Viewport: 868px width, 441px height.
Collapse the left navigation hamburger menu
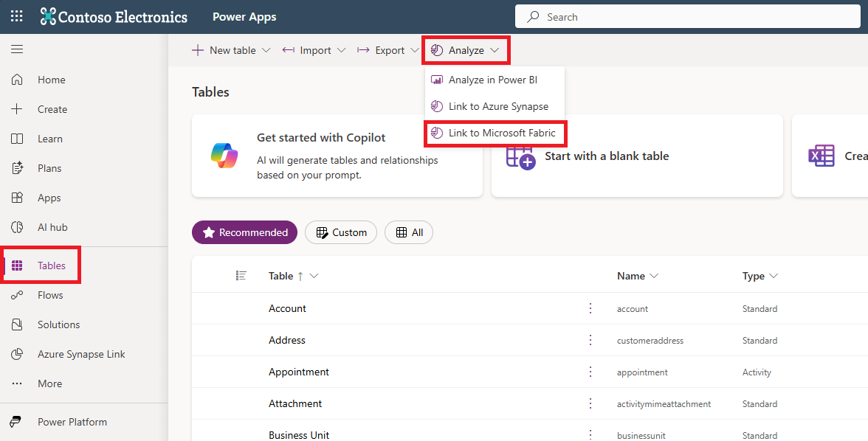(17, 49)
